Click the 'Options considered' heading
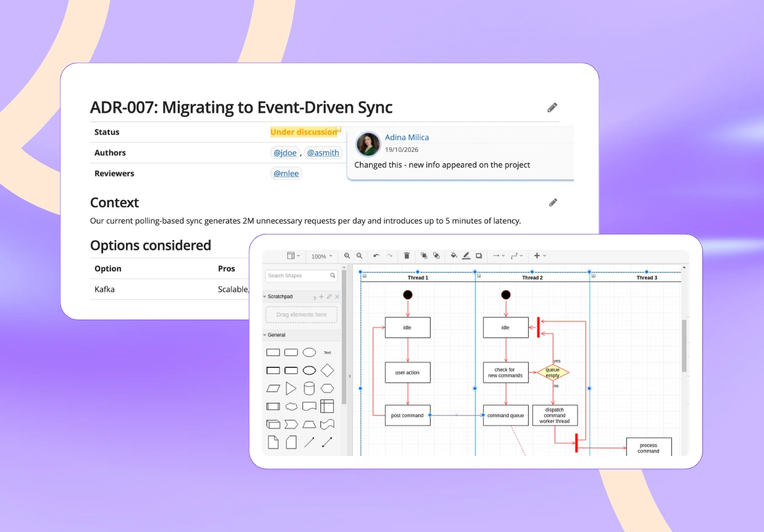The height and width of the screenshot is (532, 764). click(151, 245)
